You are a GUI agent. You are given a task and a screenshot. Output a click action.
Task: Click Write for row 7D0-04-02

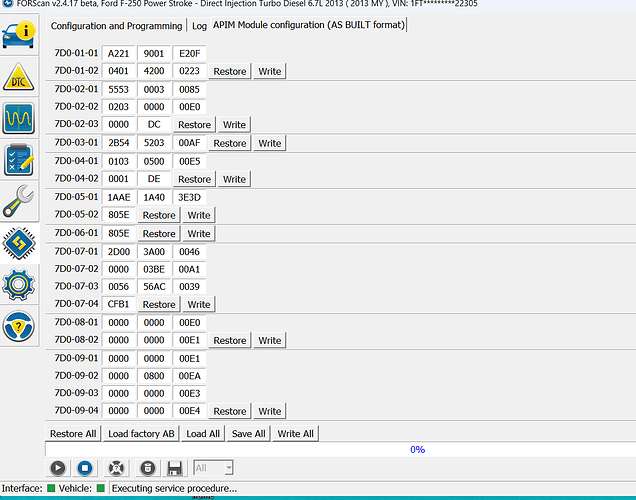[x=234, y=179]
